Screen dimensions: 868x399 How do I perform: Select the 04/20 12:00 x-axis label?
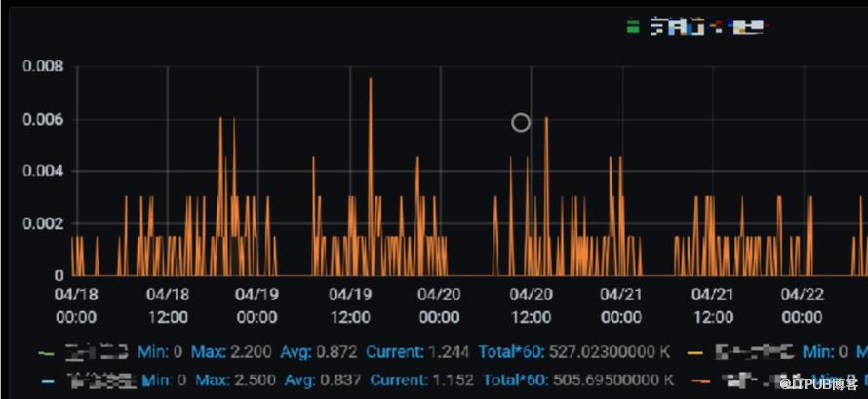[x=531, y=304]
